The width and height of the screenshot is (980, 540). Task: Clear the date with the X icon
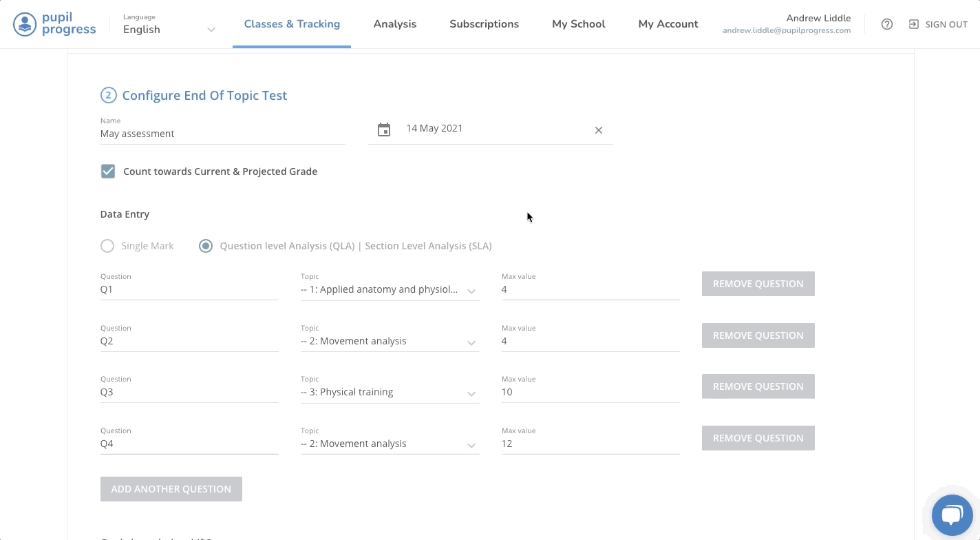(x=598, y=130)
